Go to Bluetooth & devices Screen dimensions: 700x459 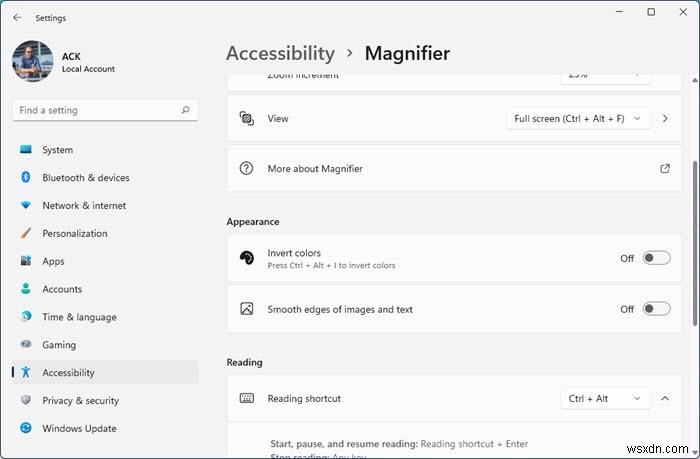105,177
